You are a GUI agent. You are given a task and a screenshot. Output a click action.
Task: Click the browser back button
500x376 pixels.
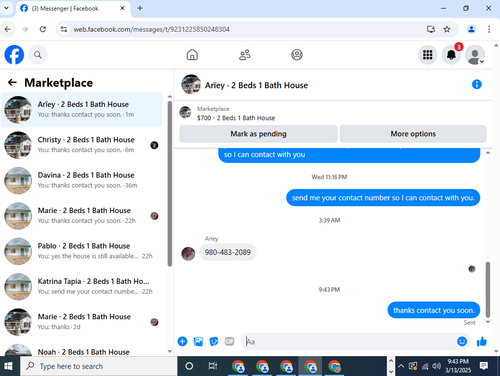[8, 29]
